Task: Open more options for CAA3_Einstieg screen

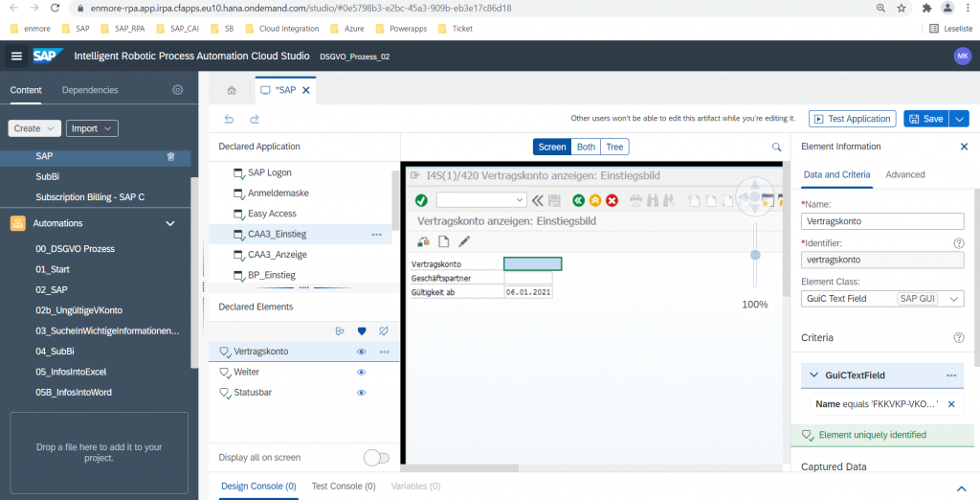Action: (376, 234)
